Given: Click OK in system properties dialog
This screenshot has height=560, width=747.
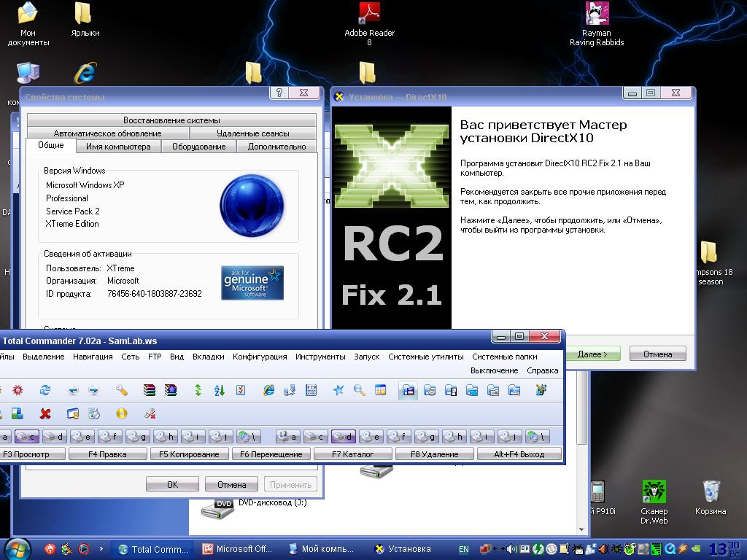Looking at the screenshot, I should (172, 484).
